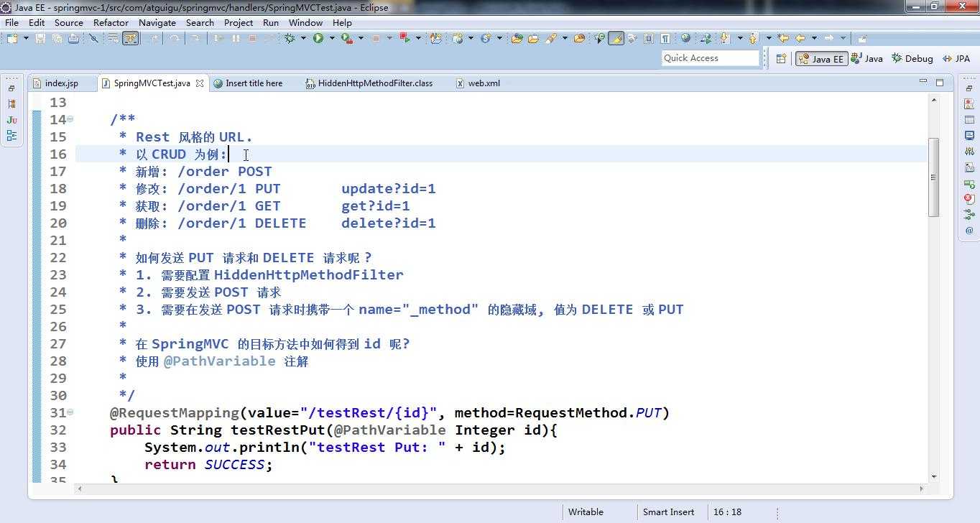Viewport: 980px width, 523px height.
Task: Click the Next Annotation down-arrow icon
Action: tap(724, 38)
